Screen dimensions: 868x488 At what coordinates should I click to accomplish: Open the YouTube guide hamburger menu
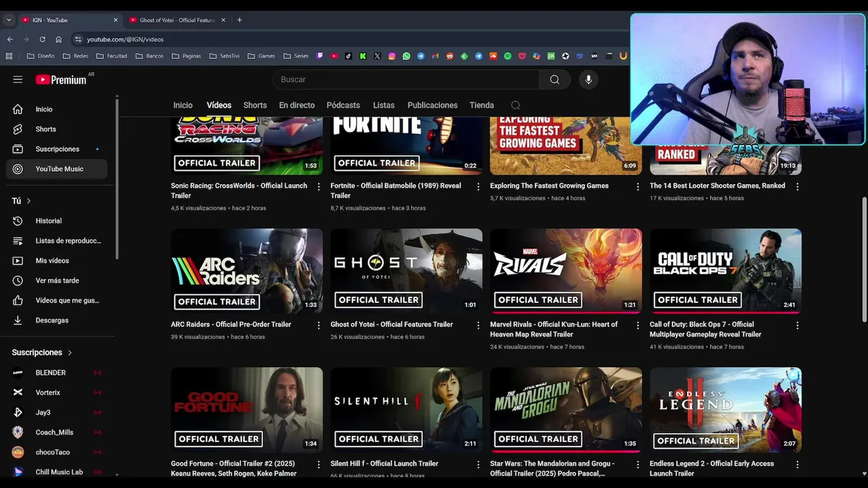(18, 79)
